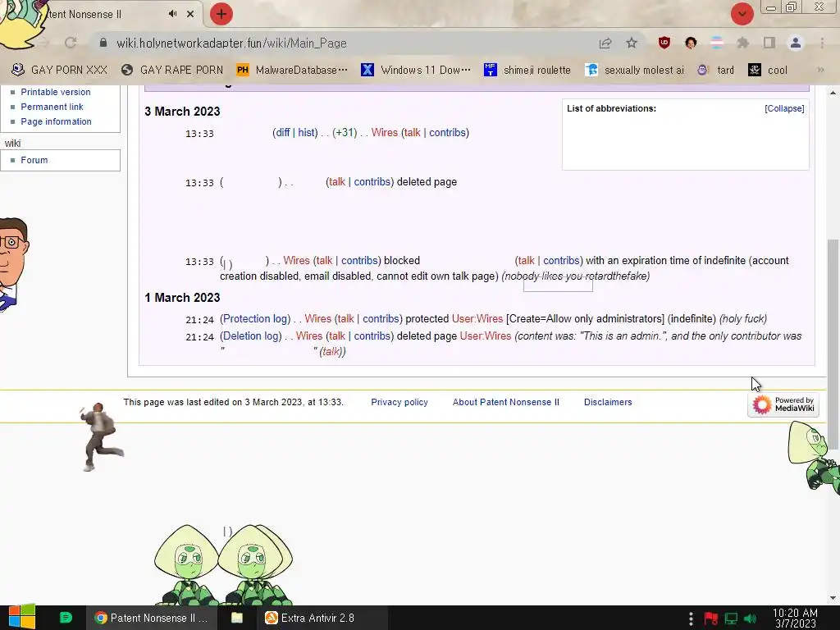Open the Deletion log link
This screenshot has height=630, width=840.
click(251, 336)
